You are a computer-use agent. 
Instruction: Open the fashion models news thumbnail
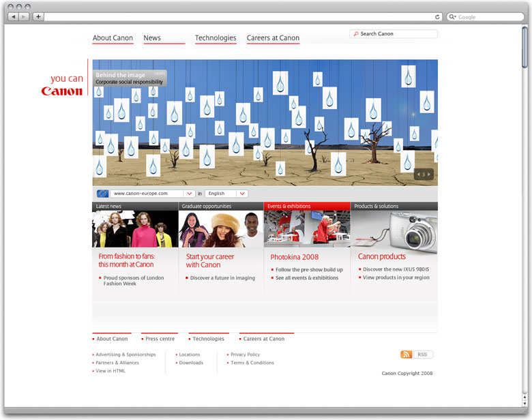point(135,229)
